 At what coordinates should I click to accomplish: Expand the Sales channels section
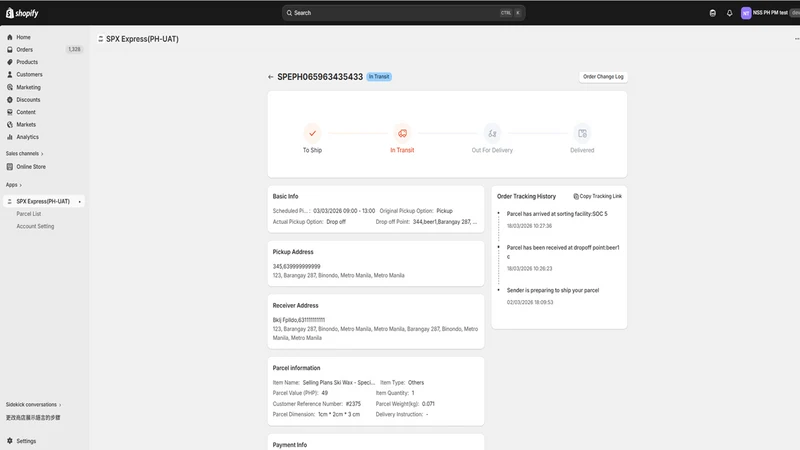[x=24, y=154]
